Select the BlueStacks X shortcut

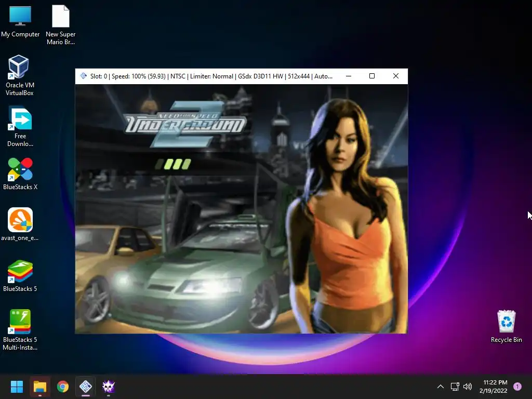point(20,174)
